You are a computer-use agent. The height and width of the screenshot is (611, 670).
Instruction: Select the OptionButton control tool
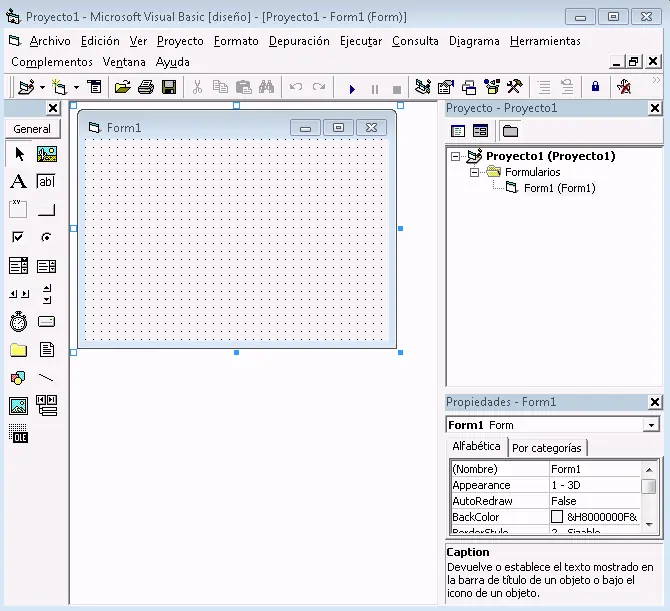pos(46,237)
